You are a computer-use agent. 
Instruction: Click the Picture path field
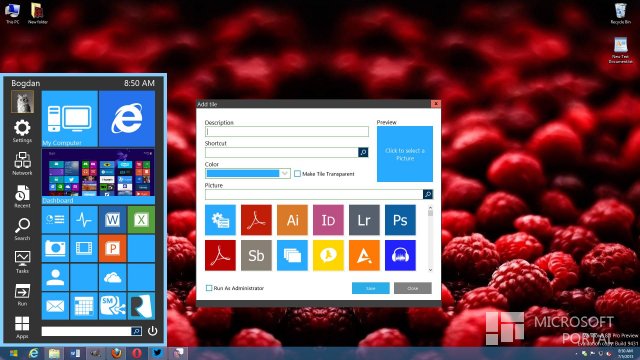pos(313,194)
